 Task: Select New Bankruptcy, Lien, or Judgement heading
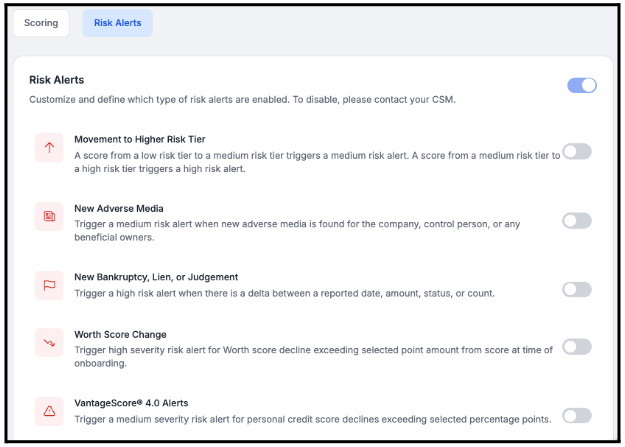(156, 276)
